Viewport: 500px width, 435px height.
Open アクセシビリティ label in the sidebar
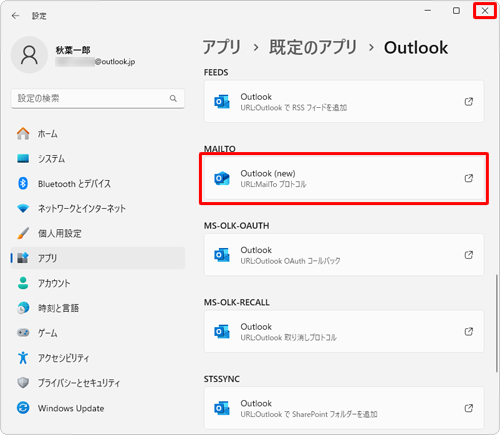(x=63, y=358)
